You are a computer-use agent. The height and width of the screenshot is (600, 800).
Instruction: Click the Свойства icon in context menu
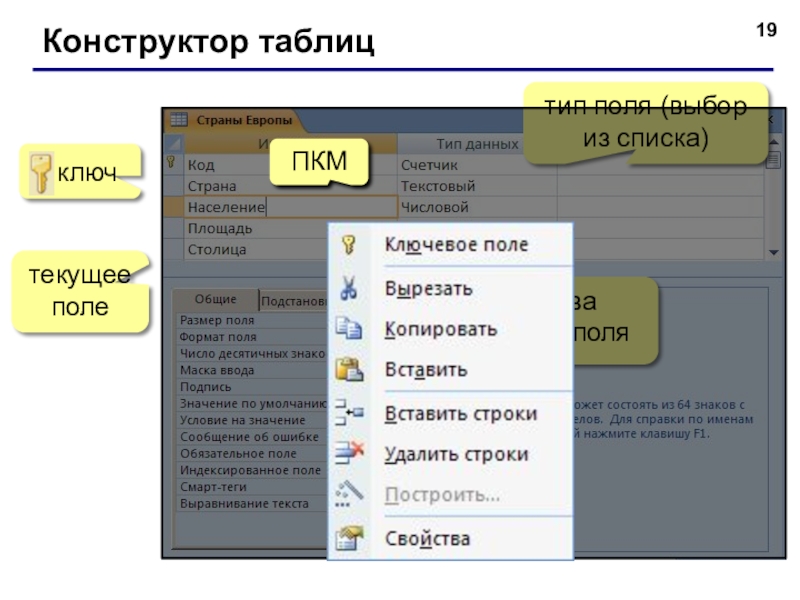coord(349,539)
